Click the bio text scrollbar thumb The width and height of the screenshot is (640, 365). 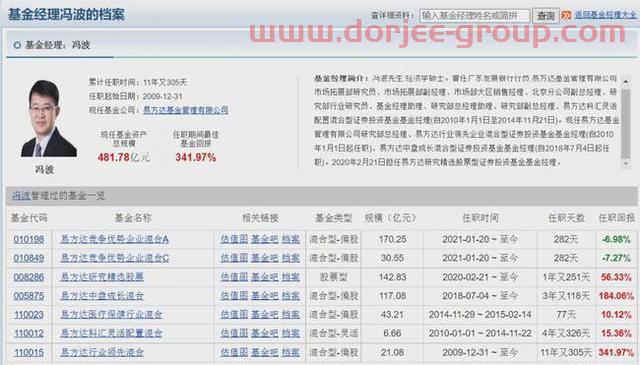click(625, 124)
